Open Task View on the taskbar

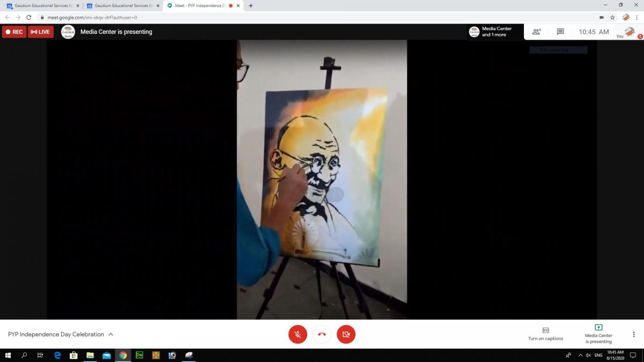[x=40, y=355]
